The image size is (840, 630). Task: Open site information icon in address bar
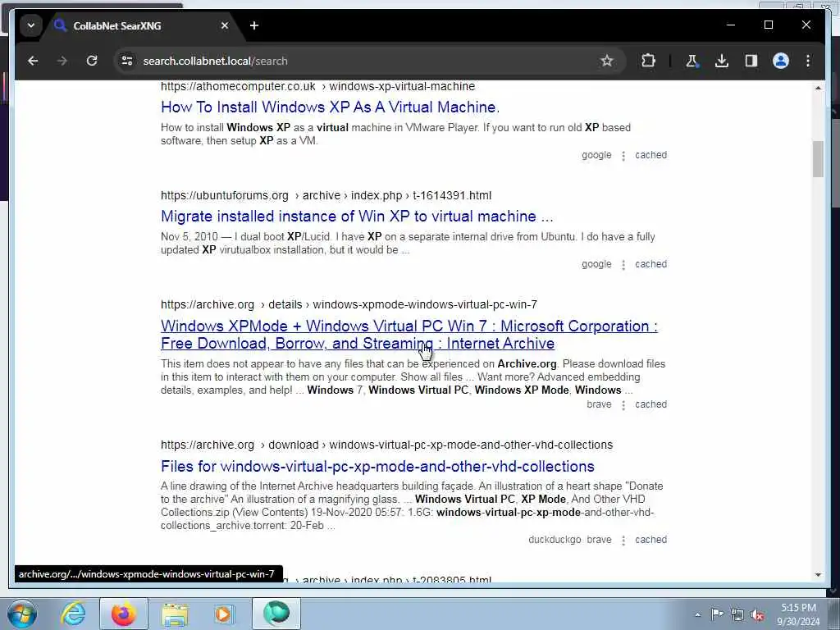[x=127, y=61]
